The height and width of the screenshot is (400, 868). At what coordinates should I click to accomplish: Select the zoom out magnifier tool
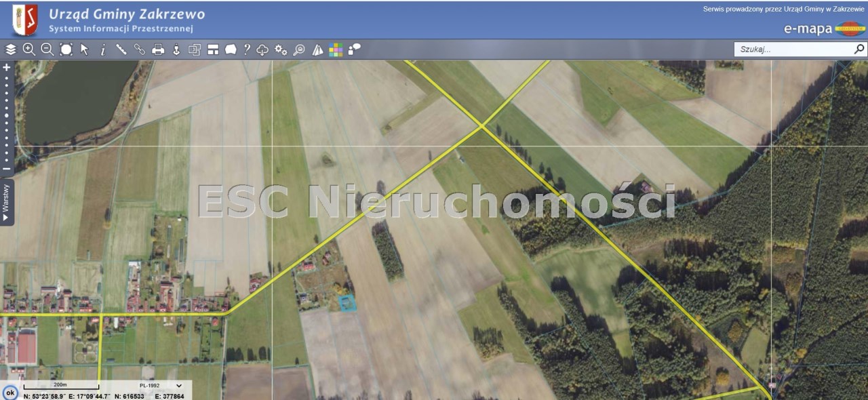coord(47,49)
